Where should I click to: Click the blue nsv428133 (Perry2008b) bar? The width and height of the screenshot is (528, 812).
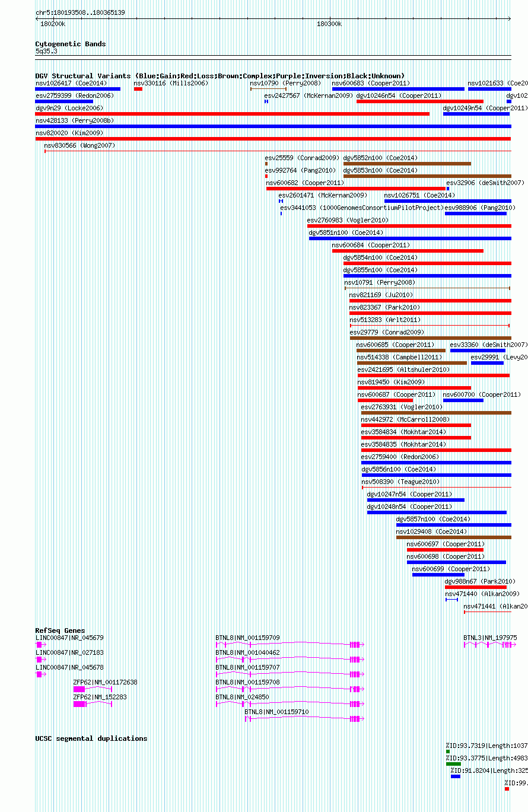[x=273, y=126]
